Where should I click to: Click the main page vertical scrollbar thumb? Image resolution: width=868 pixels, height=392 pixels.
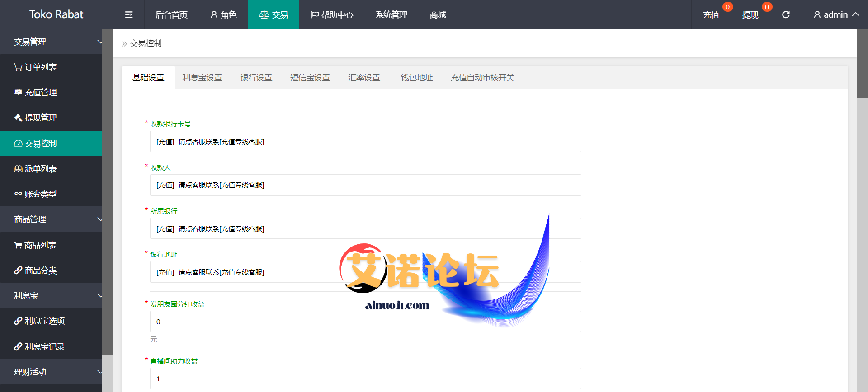click(862, 64)
